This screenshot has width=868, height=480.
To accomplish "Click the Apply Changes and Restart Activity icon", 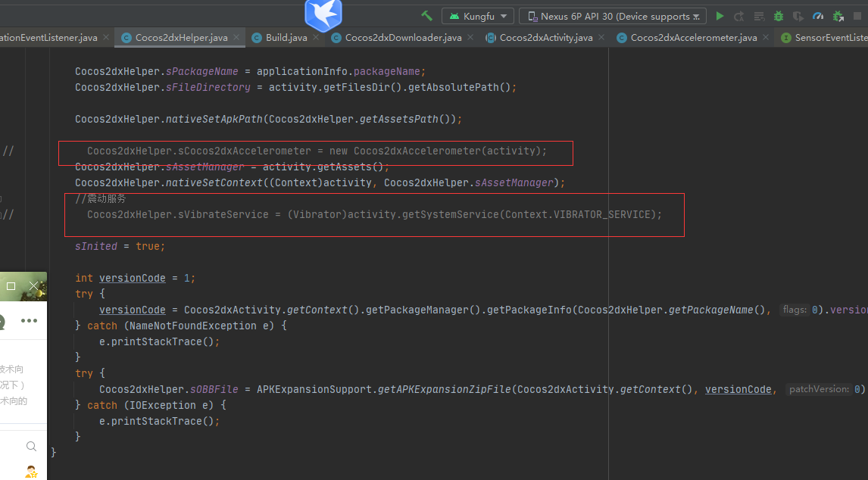I will 739,16.
